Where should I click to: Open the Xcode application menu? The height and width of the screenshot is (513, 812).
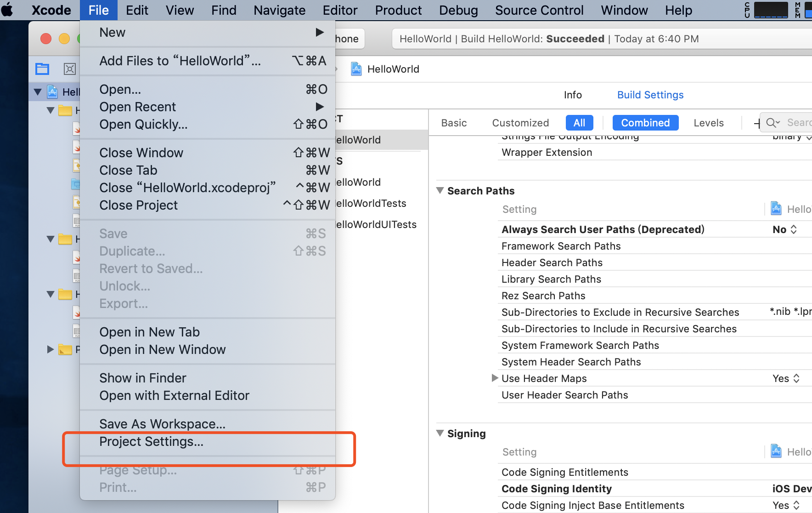[x=51, y=10]
